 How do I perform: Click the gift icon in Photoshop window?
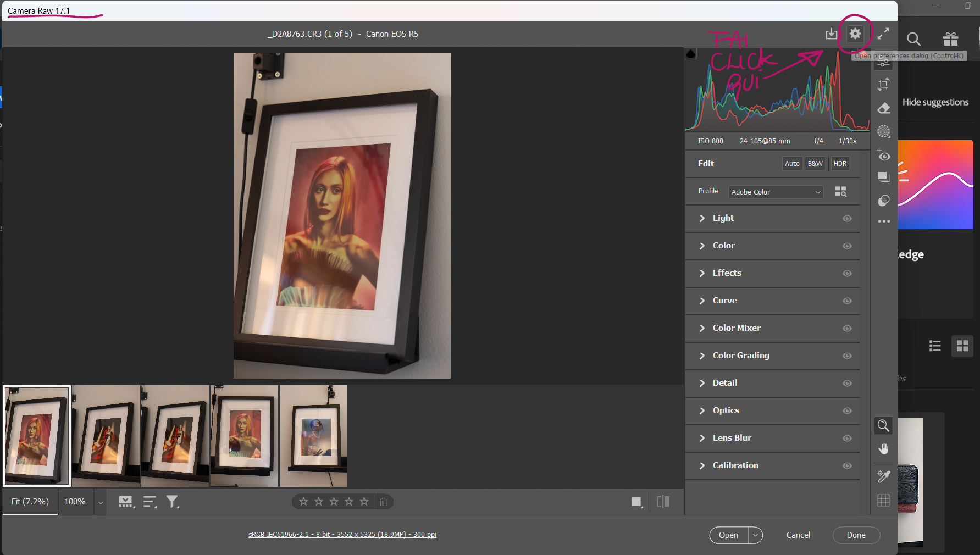click(950, 38)
